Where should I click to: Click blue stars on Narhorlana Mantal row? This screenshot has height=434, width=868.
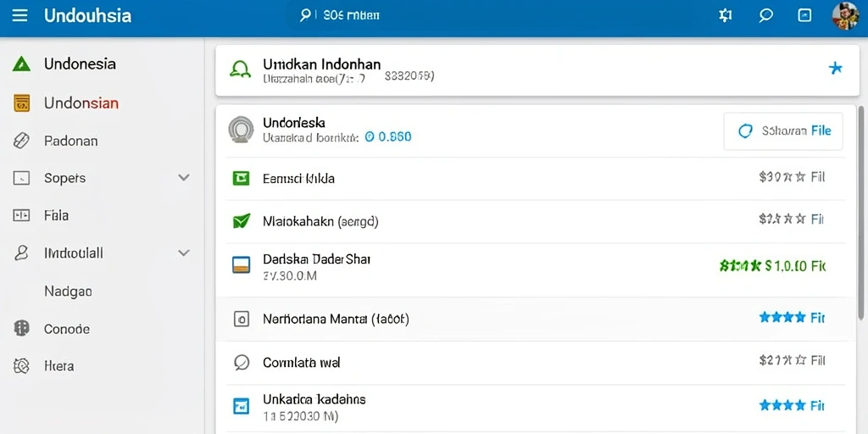[782, 317]
